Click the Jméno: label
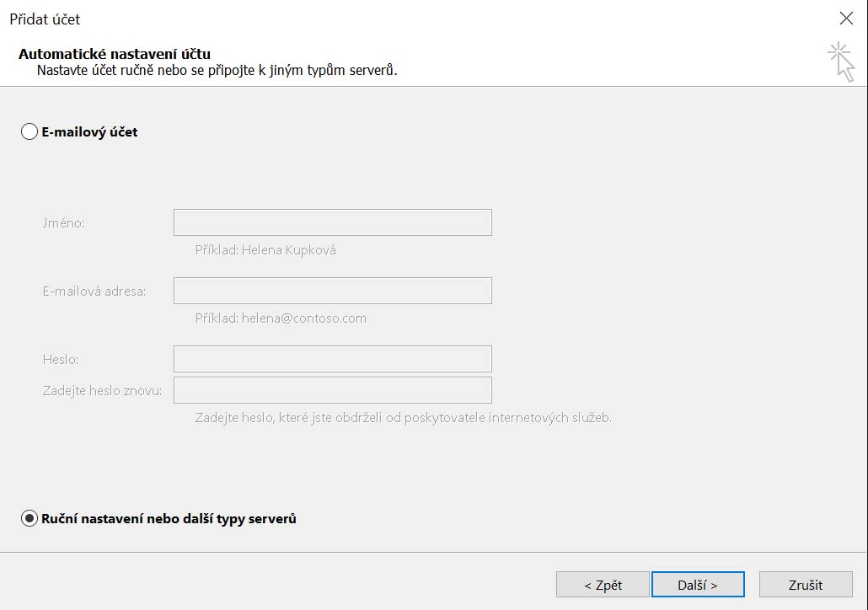Screen dimensions: 868x610 pyautogui.click(x=64, y=223)
